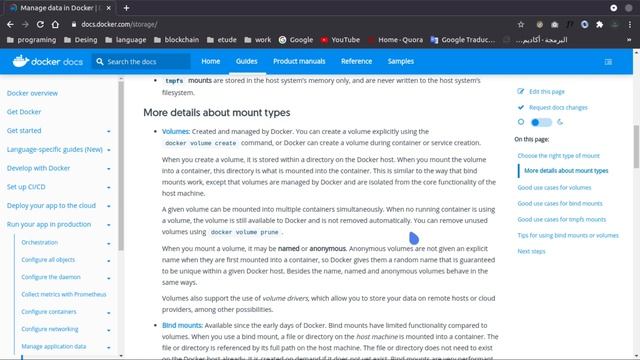Jump to Choose the right type of mount
Viewport: 640px width, 360px height.
558,156
